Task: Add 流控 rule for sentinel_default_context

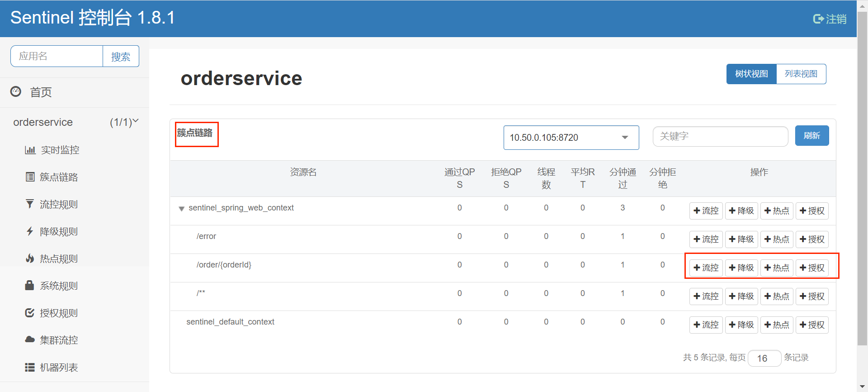Action: tap(706, 325)
